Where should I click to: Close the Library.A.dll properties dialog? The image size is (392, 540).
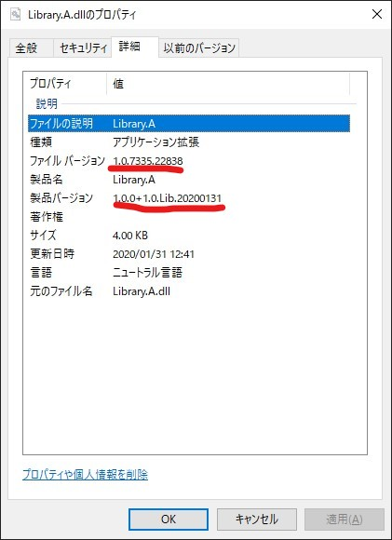point(377,15)
